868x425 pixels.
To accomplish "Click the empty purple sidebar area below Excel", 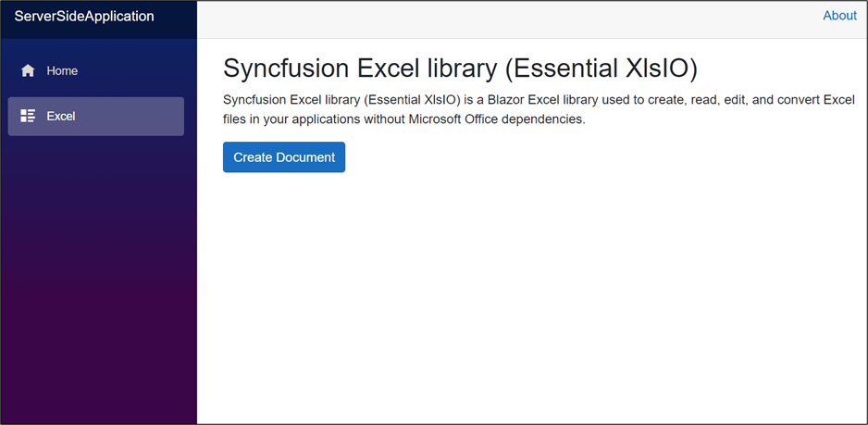I will click(98, 278).
